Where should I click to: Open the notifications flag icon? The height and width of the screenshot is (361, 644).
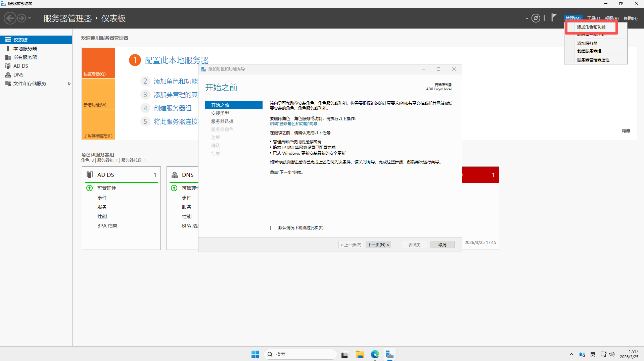tap(554, 18)
